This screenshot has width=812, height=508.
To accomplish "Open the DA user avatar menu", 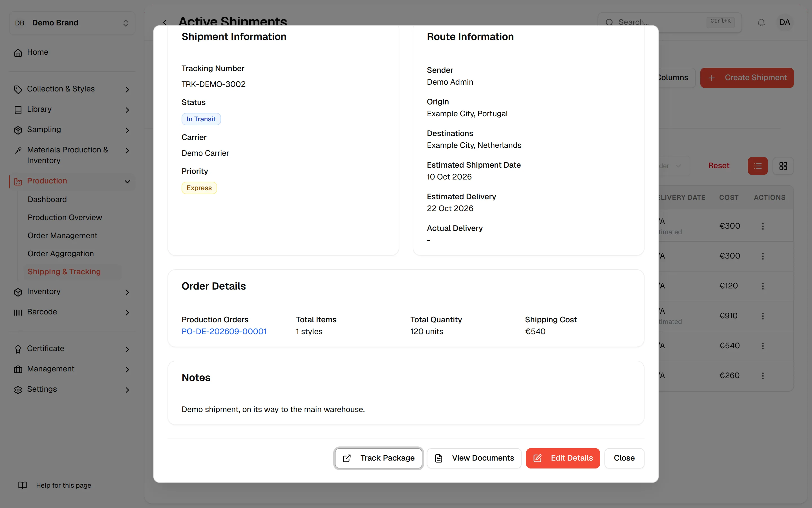I will 784,23.
